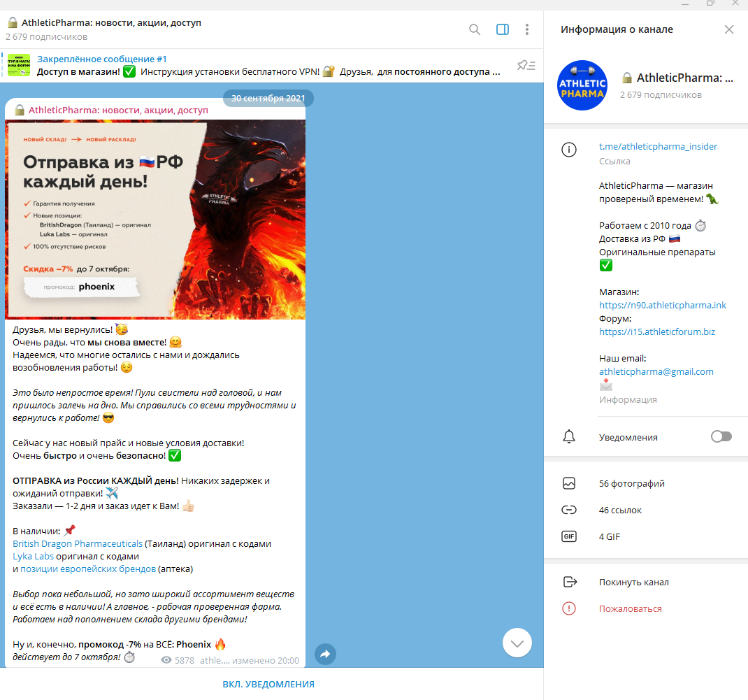The image size is (748, 700).
Task: Close the channel info panel
Action: pos(729,29)
